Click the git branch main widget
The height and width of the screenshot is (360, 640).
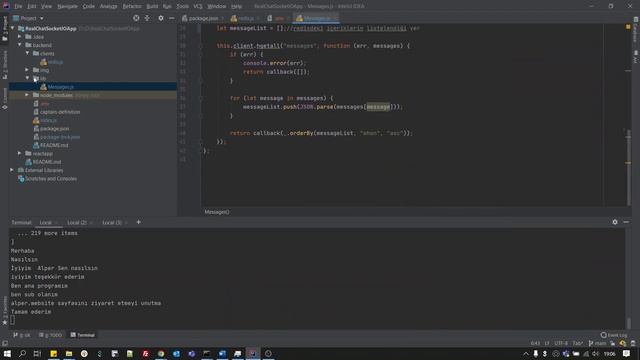(598, 343)
